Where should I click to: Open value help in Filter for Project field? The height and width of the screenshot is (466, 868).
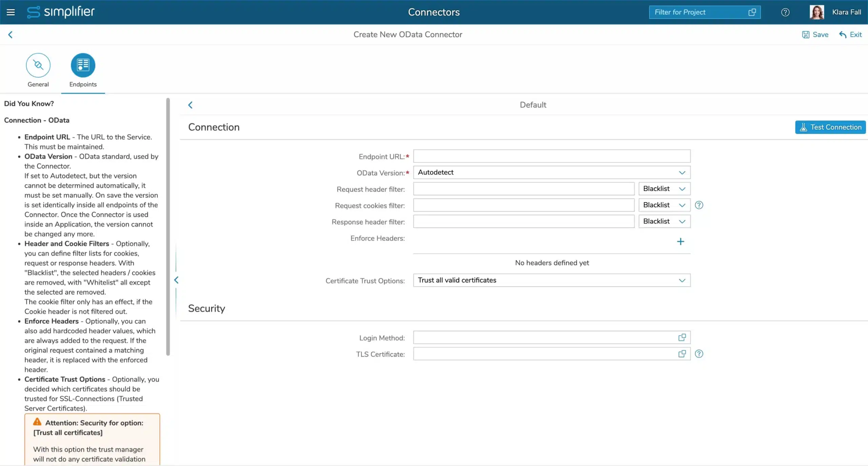[x=752, y=12]
